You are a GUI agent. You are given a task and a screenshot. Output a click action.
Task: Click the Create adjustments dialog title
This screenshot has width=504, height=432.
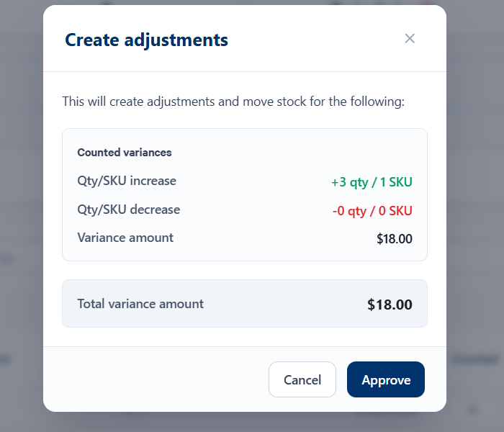[x=146, y=40]
